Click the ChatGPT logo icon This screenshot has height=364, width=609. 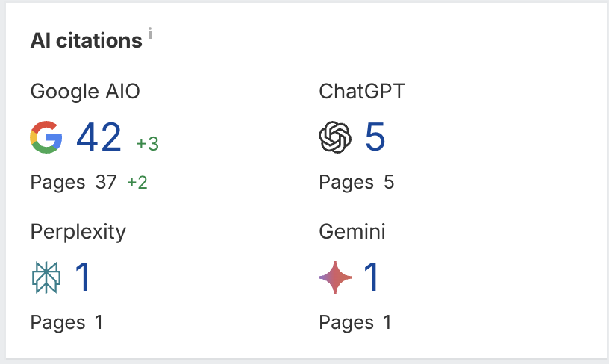click(x=334, y=138)
